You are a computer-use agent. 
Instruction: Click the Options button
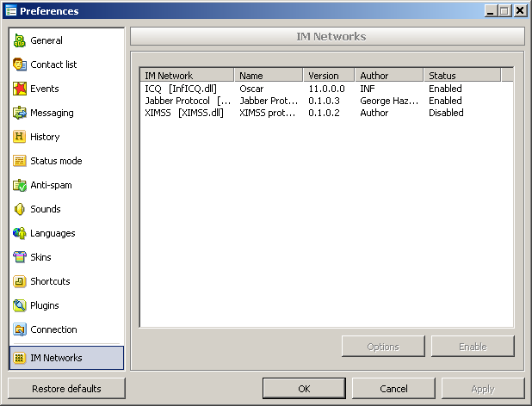coord(383,347)
